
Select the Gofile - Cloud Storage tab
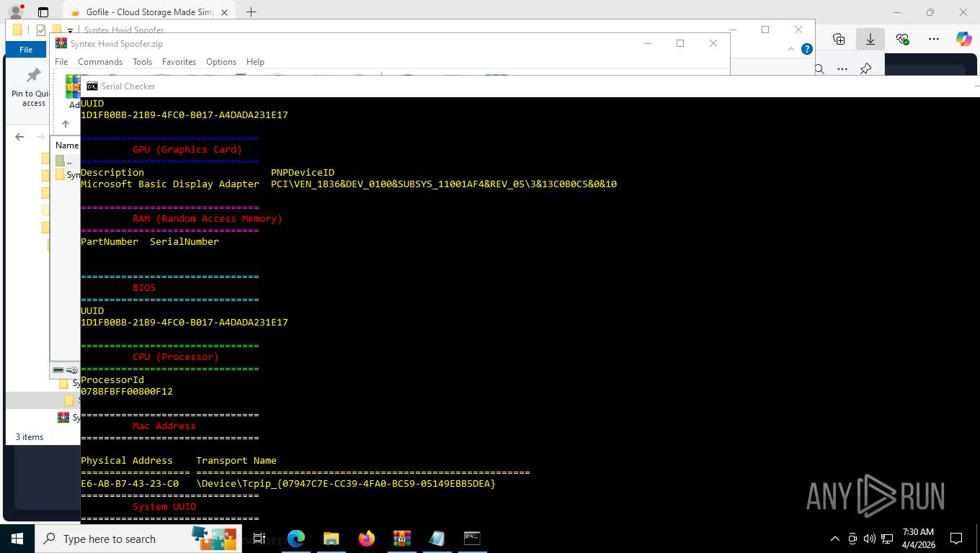tap(150, 12)
